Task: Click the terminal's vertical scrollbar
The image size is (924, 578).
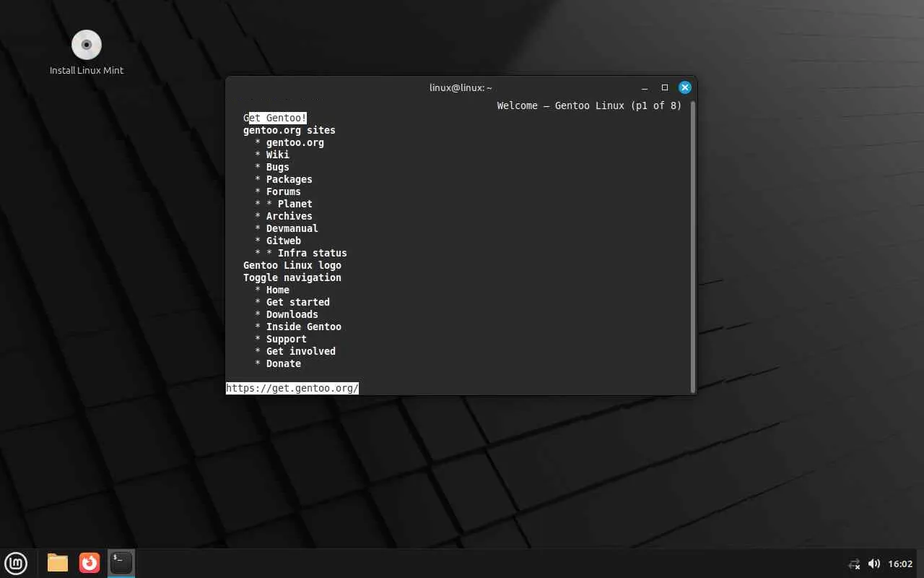Action: tap(693, 246)
